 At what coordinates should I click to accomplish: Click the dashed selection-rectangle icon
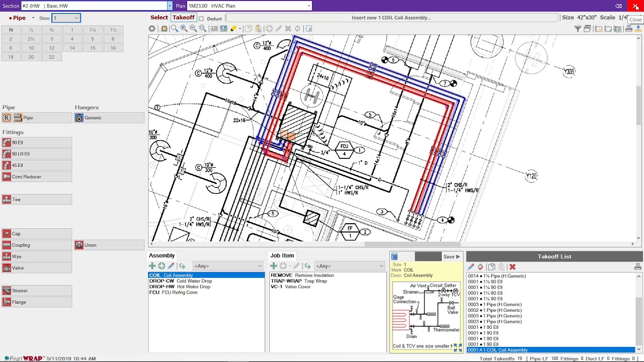pyautogui.click(x=309, y=29)
